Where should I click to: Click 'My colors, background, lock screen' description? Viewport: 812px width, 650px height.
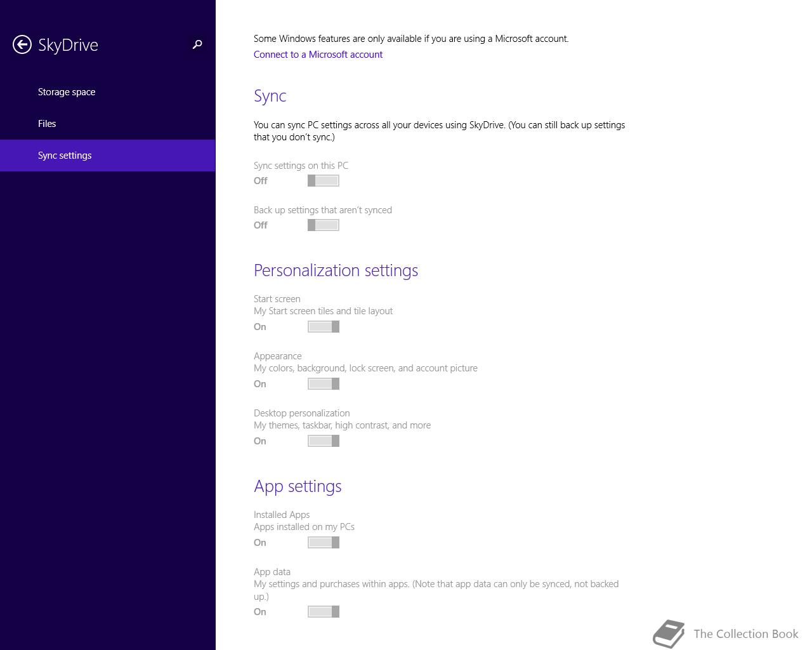(365, 368)
